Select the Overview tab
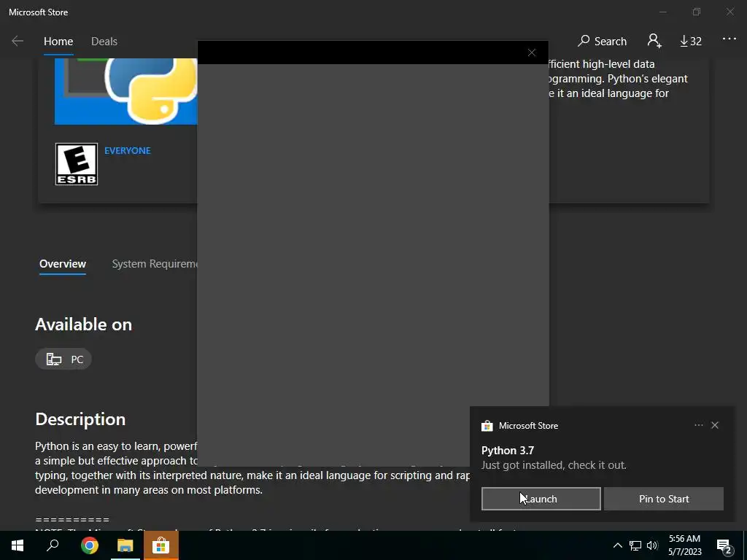The image size is (747, 560). 63,264
